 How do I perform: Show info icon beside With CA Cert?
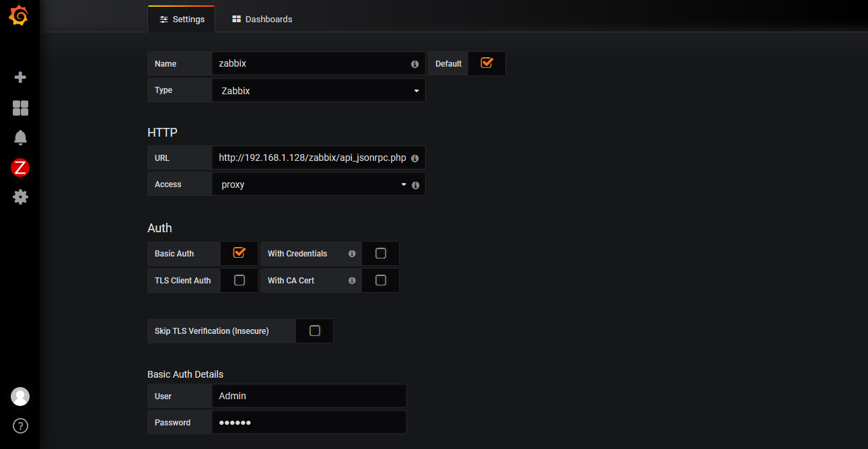[x=352, y=281]
